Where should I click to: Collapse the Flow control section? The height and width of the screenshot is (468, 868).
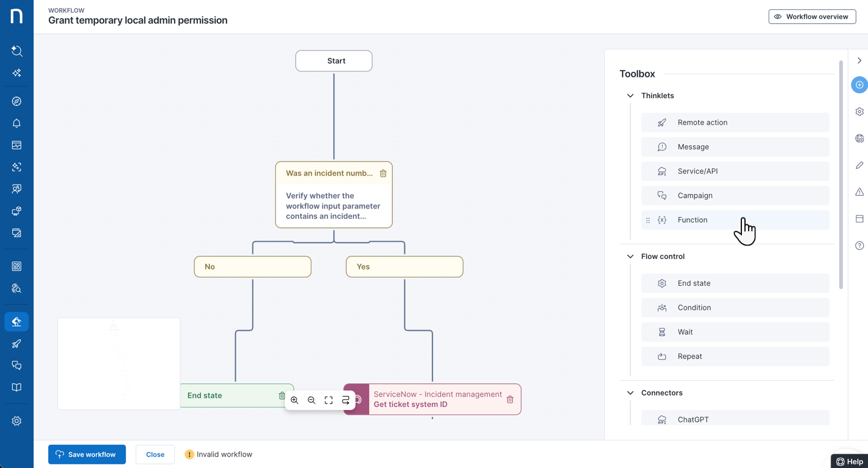coord(630,257)
